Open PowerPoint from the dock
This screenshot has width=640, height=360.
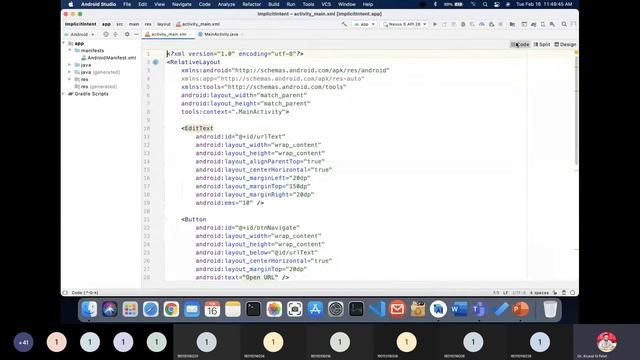tap(520, 309)
